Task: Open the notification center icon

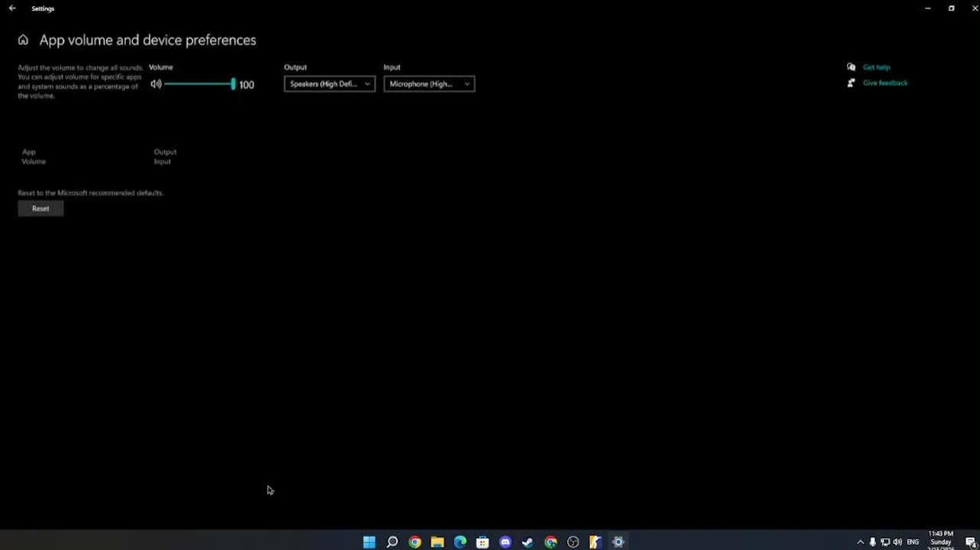Action: tap(970, 542)
